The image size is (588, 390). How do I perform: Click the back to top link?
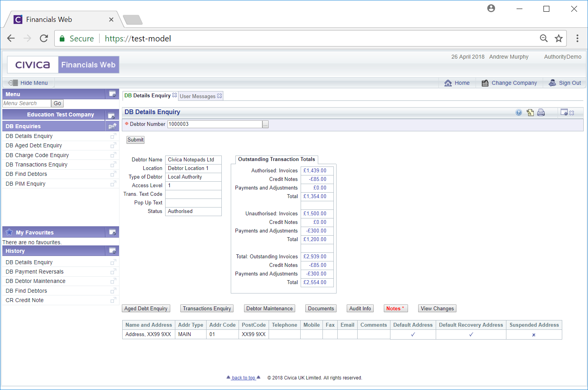point(243,377)
